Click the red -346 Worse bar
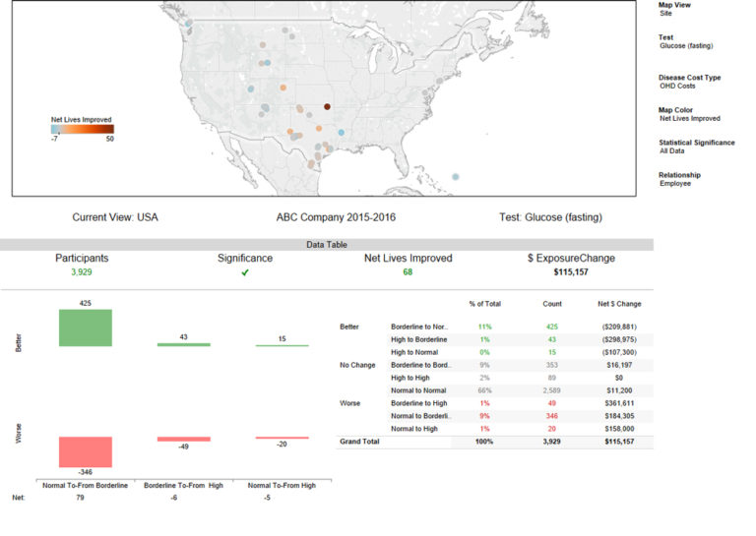This screenshot has height=536, width=756. (x=86, y=451)
